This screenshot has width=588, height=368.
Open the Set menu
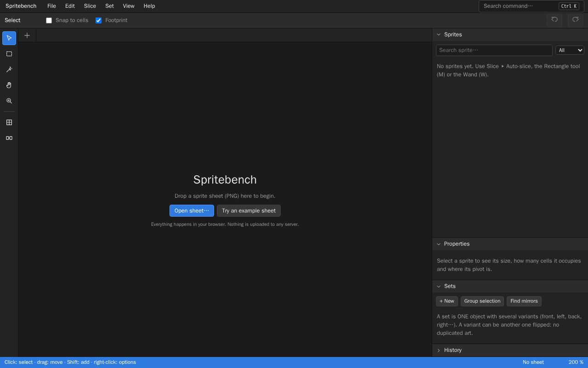click(x=109, y=6)
